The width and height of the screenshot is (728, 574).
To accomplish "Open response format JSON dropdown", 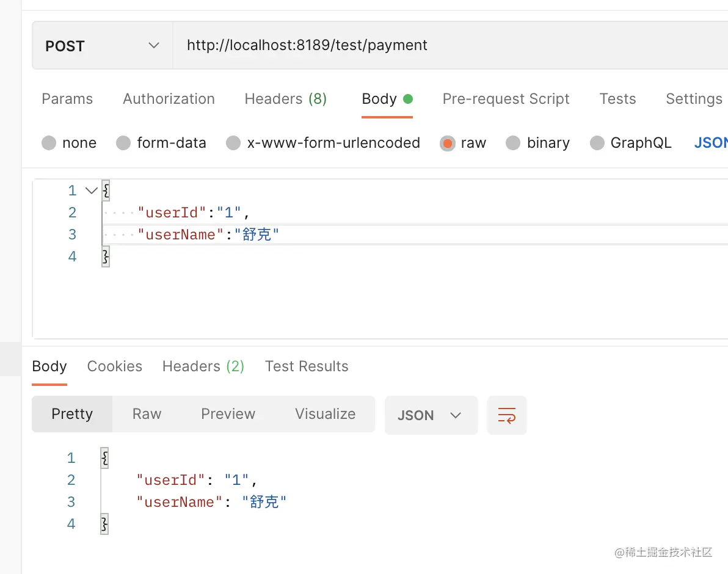I will coord(431,415).
